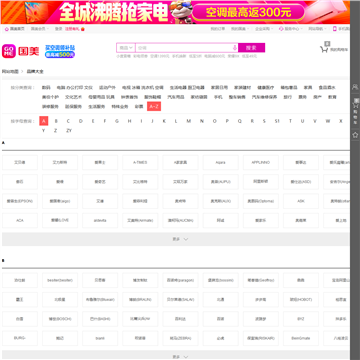Select letter W filter
This screenshot has height=360, width=360.
point(328,121)
